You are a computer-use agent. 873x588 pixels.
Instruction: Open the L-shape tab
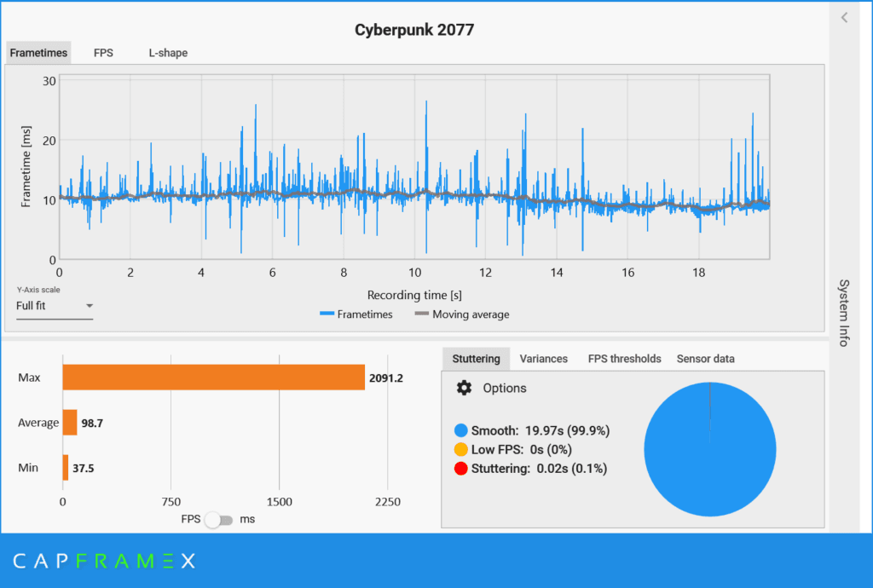(x=168, y=53)
